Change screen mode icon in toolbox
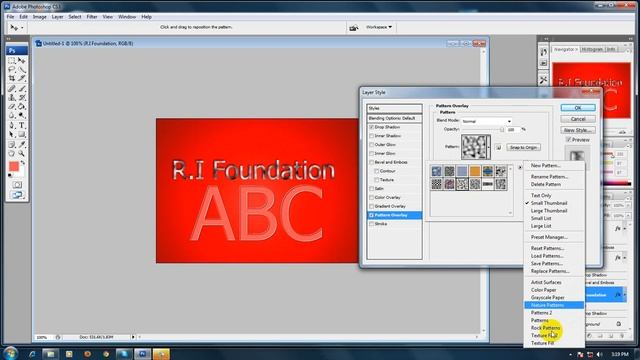 [x=17, y=196]
